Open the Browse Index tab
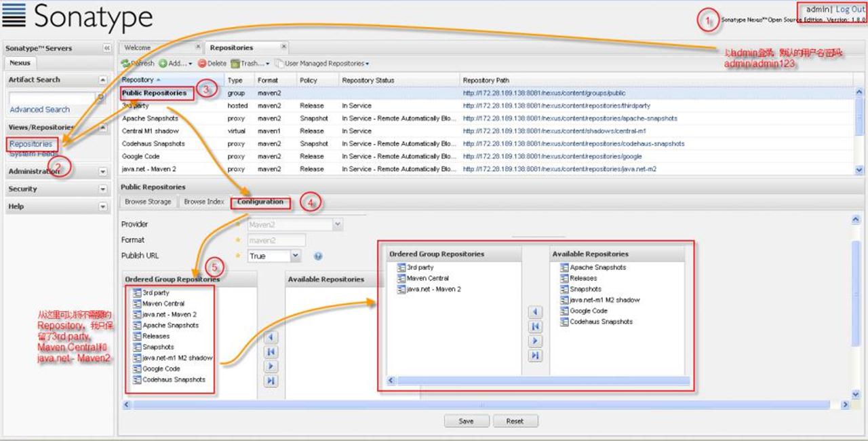 pyautogui.click(x=203, y=202)
